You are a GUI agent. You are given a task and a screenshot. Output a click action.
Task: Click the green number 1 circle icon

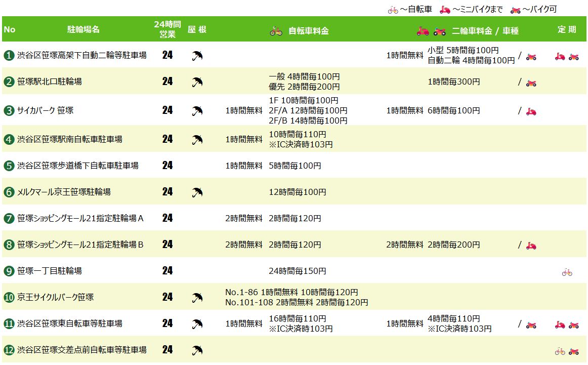(9, 56)
